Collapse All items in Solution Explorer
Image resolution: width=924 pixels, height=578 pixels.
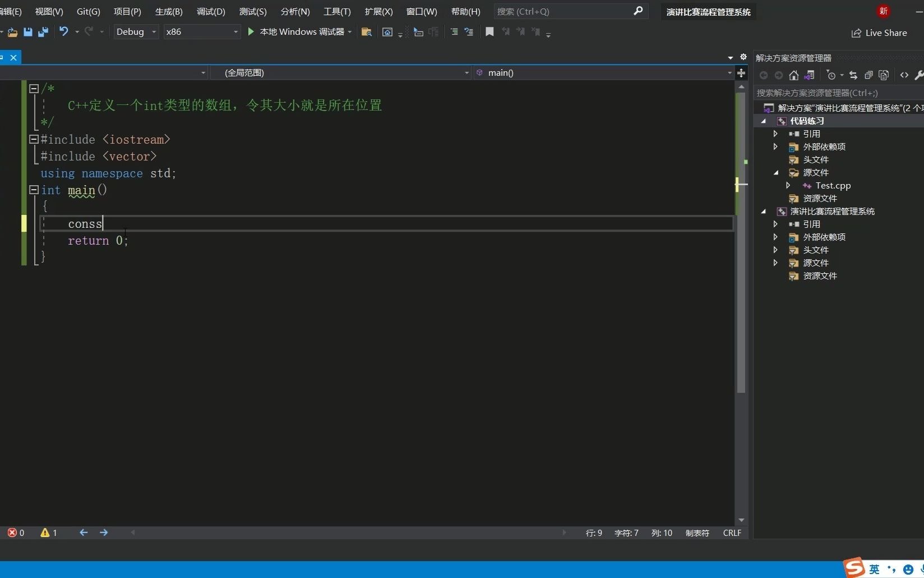(868, 75)
